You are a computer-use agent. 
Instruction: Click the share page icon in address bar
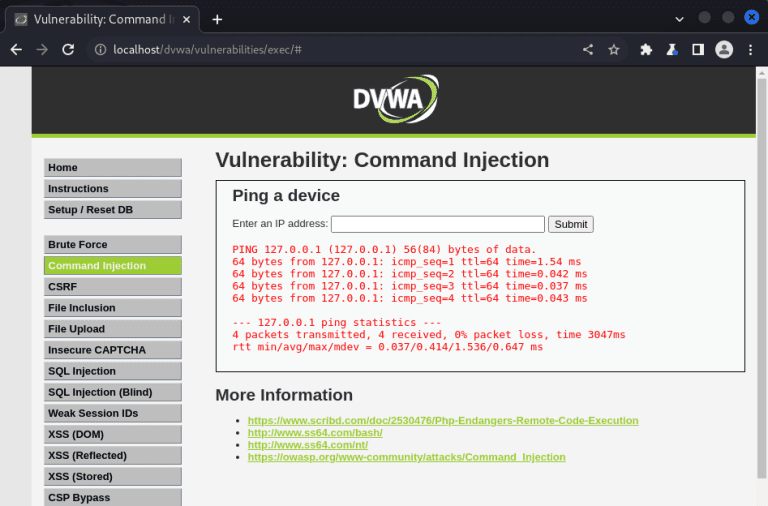587,50
